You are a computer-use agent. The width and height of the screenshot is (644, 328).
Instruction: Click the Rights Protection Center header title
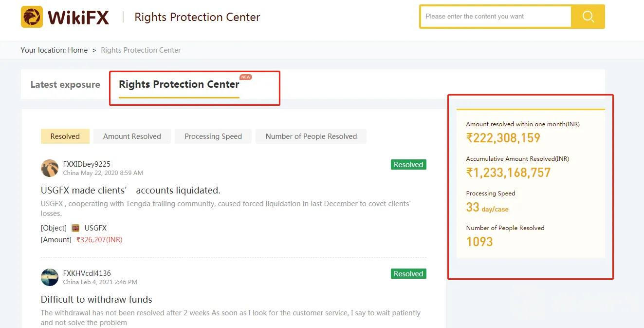[197, 17]
